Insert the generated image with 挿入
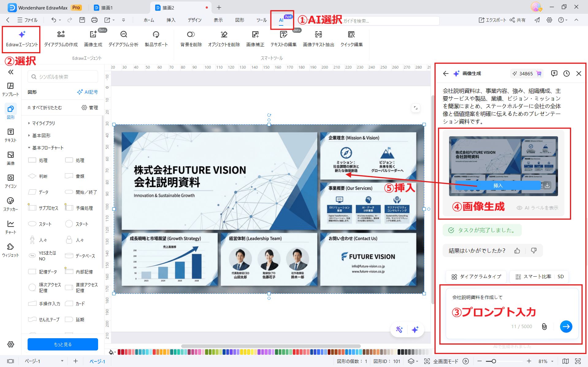 coord(498,185)
